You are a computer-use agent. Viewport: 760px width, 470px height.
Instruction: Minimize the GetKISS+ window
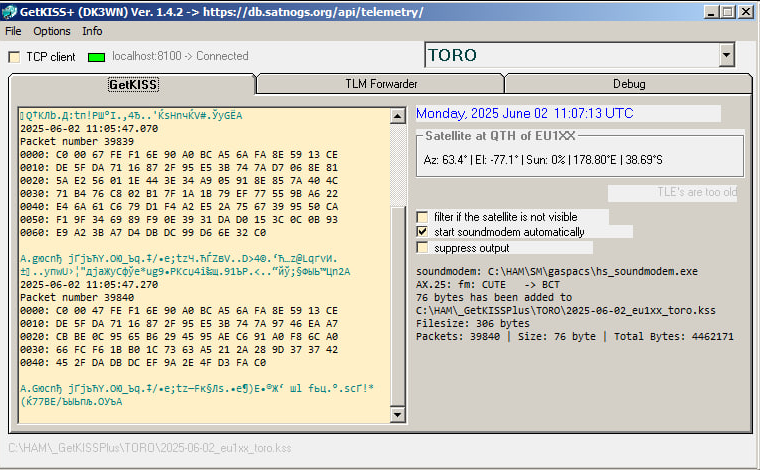(711, 12)
